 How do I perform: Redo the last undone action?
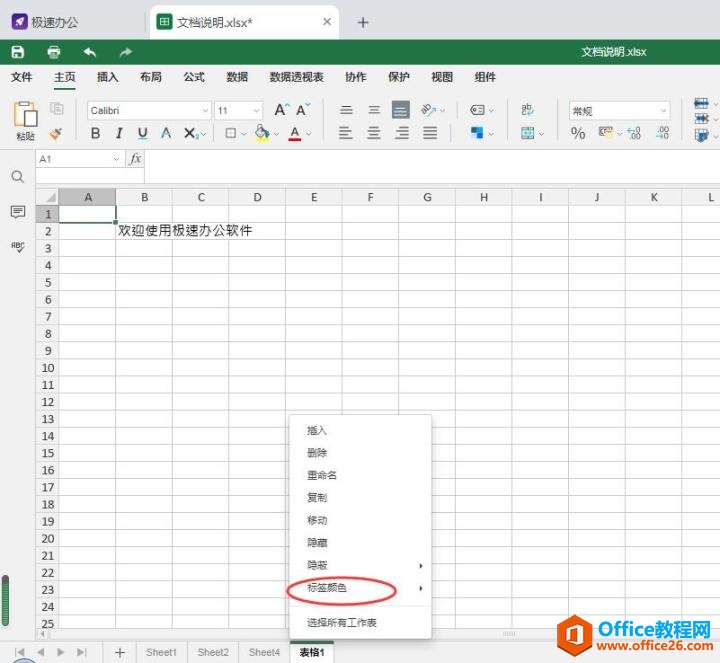pos(125,52)
